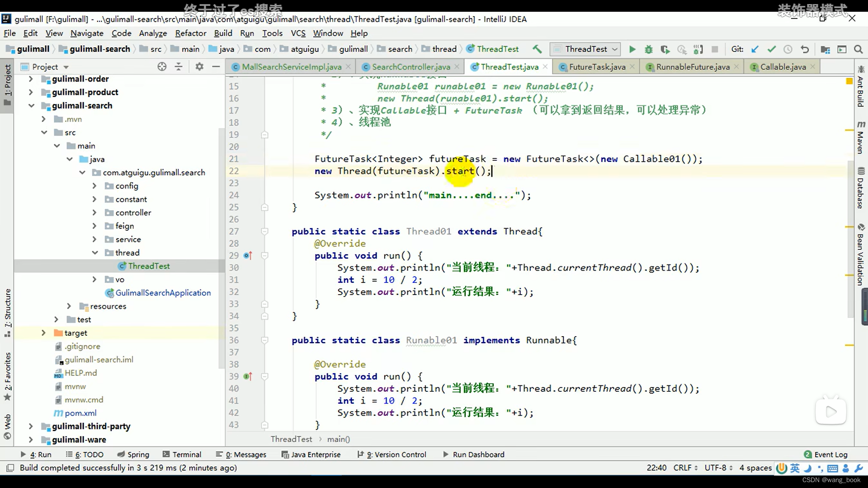Run ThreadTest with the green play icon
868x488 pixels.
click(x=632, y=49)
